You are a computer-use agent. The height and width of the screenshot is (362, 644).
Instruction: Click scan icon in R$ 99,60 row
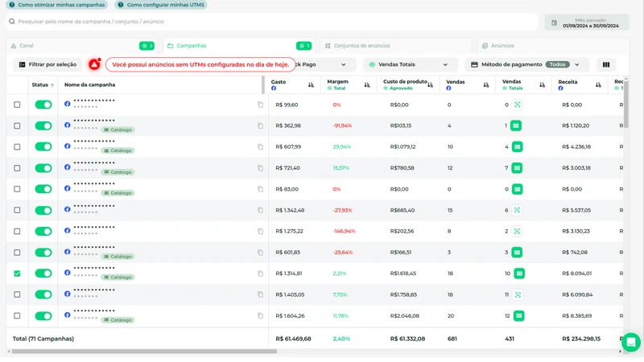point(518,105)
